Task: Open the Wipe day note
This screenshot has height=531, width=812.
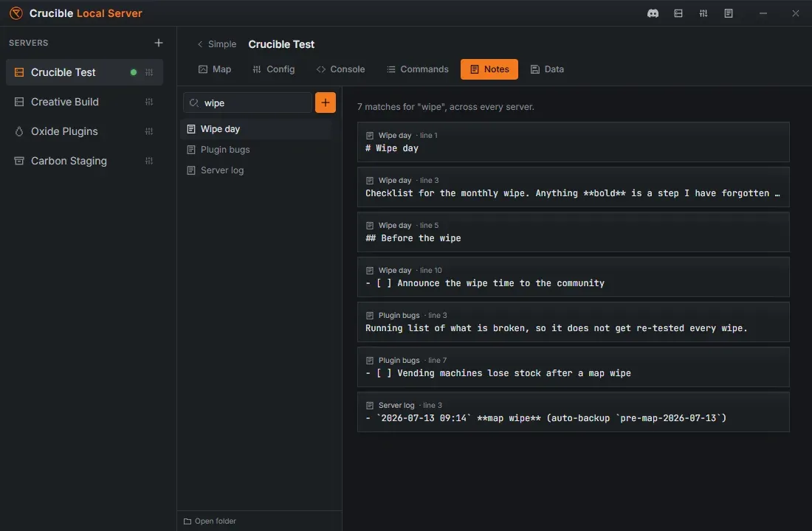Action: tap(256, 129)
